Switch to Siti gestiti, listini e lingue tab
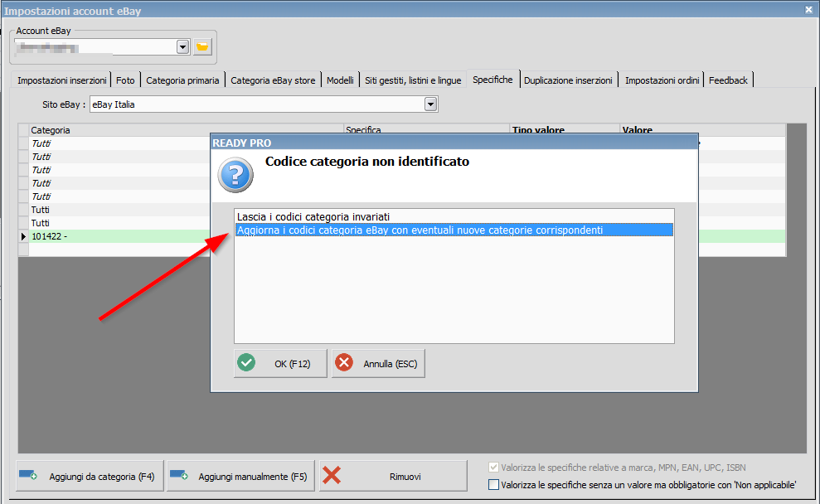This screenshot has width=820, height=504. pos(413,80)
